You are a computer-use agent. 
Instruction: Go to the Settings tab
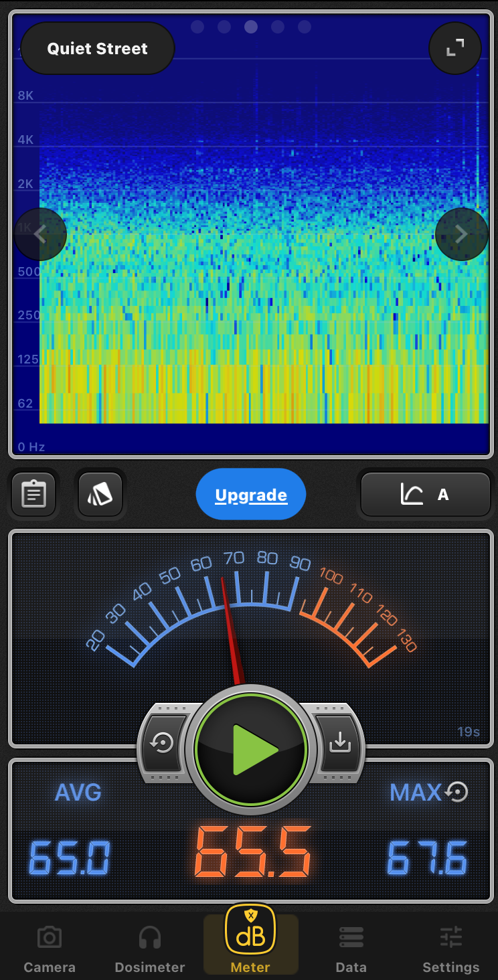point(450,949)
